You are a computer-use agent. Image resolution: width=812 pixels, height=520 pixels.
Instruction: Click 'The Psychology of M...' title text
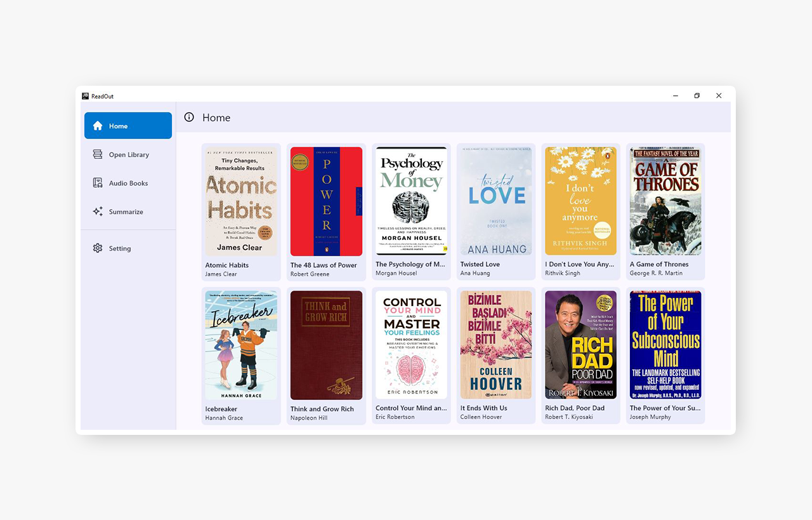410,264
